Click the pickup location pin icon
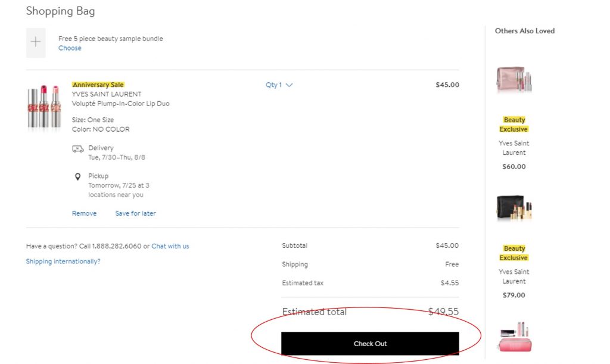The image size is (610, 364). pos(77,177)
